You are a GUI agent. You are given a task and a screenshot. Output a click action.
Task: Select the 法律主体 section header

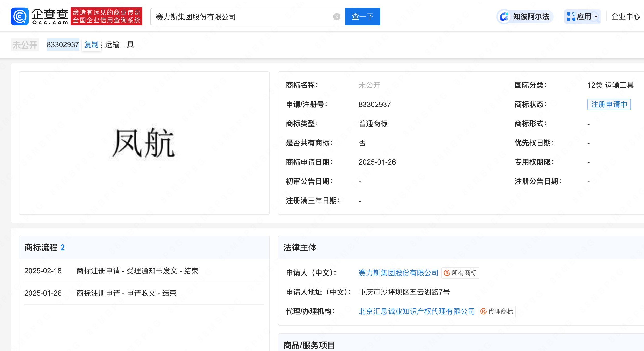[300, 248]
